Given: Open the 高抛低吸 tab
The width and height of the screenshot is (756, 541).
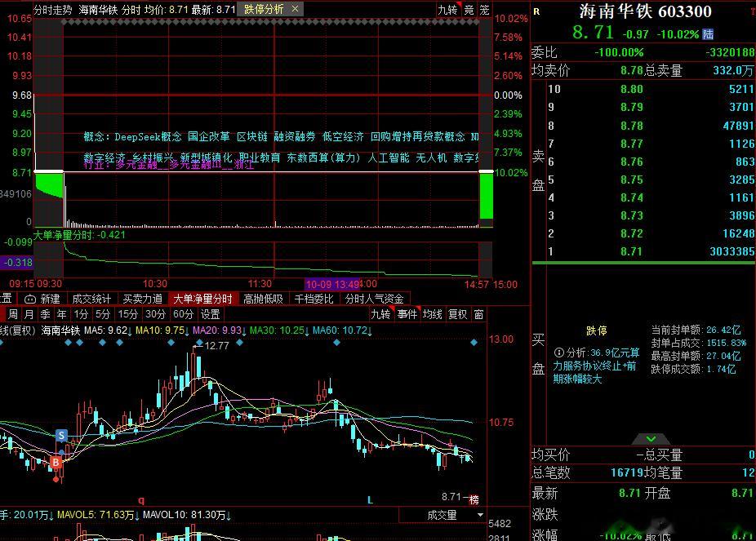Looking at the screenshot, I should click(263, 299).
